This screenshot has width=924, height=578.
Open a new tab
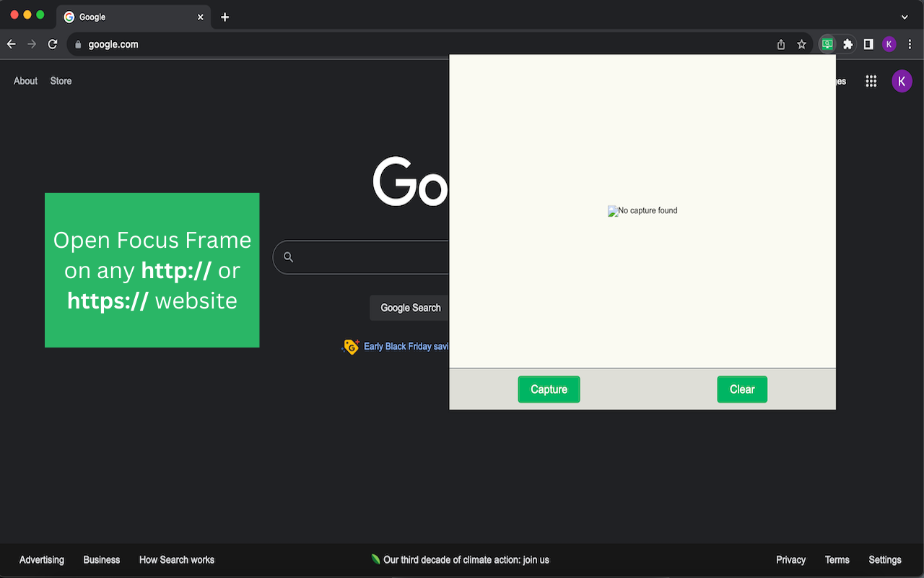click(x=225, y=17)
